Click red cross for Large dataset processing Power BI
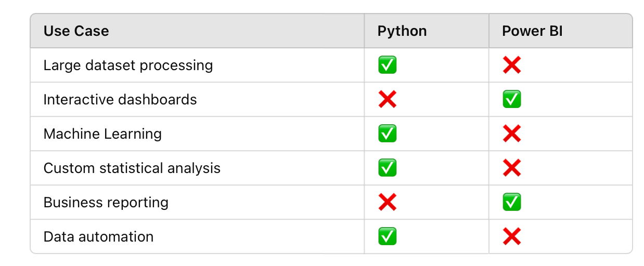The height and width of the screenshot is (266, 644). click(512, 65)
